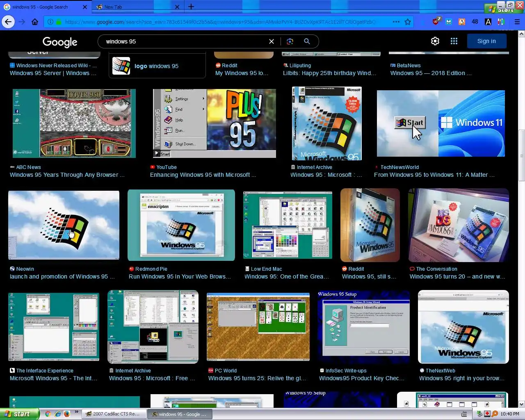
Task: Select the 'logo windows 95' suggestion chip
Action: point(157,66)
